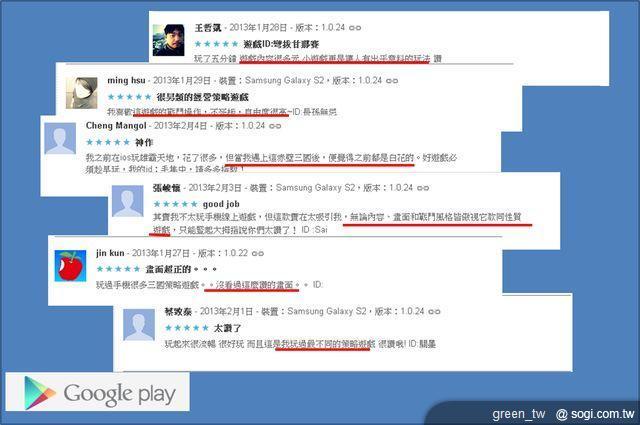Click Cheng Mangol's default avatar
Viewport: 640px width, 425px height.
[x=60, y=138]
